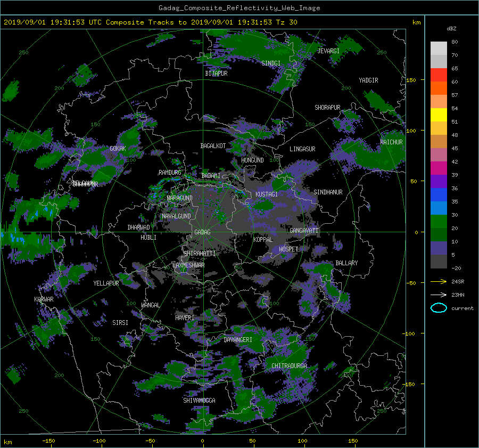
Task: Select the HUNGUND label
Action: pyautogui.click(x=252, y=160)
